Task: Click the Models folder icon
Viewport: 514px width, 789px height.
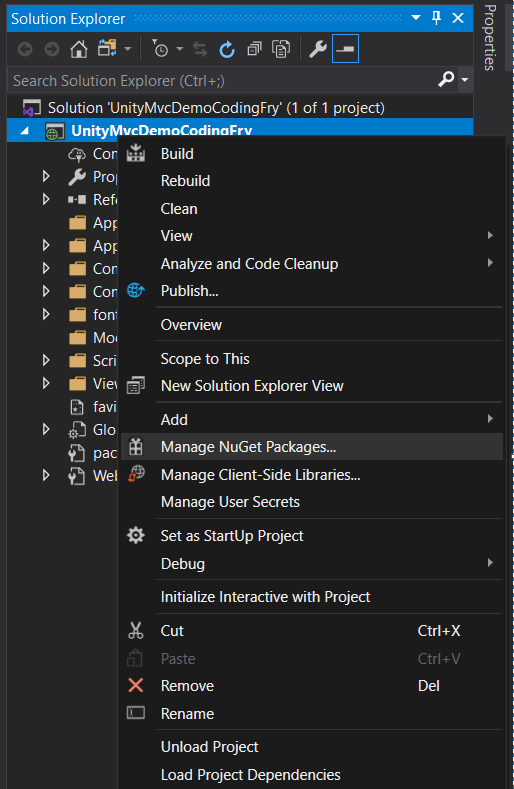Action: 77,337
